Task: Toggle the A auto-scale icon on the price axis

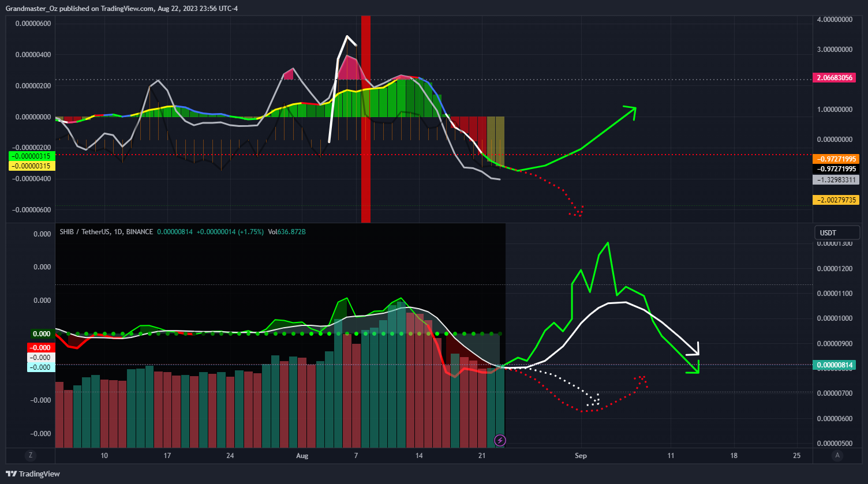Action: coord(838,455)
